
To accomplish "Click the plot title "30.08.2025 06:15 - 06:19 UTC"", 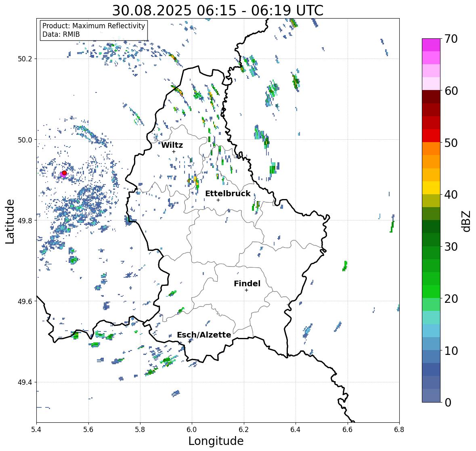I will point(218,10).
